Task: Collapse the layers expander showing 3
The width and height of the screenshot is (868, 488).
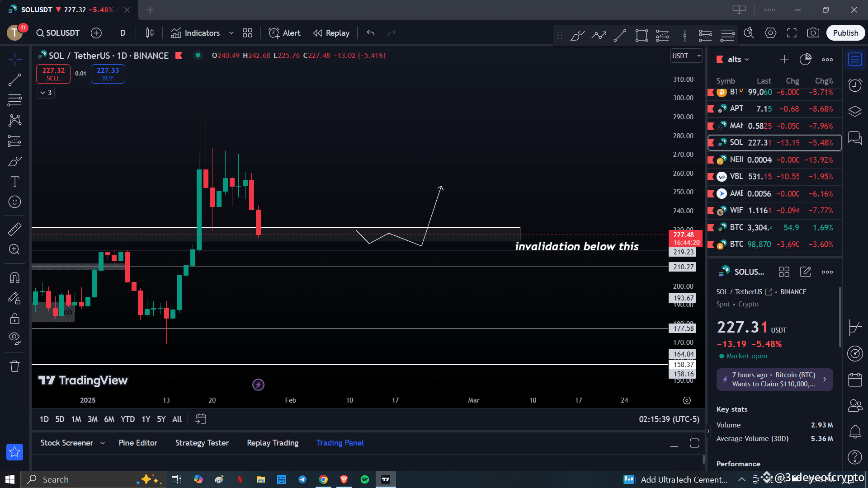Action: 45,92
